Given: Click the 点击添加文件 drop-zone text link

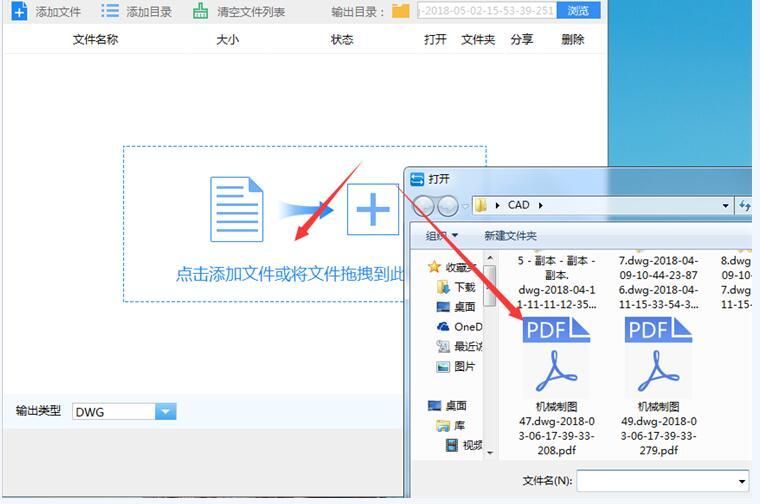Looking at the screenshot, I should [289, 274].
